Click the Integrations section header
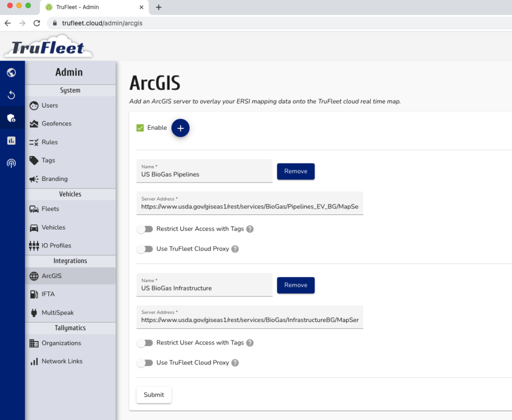 70,261
